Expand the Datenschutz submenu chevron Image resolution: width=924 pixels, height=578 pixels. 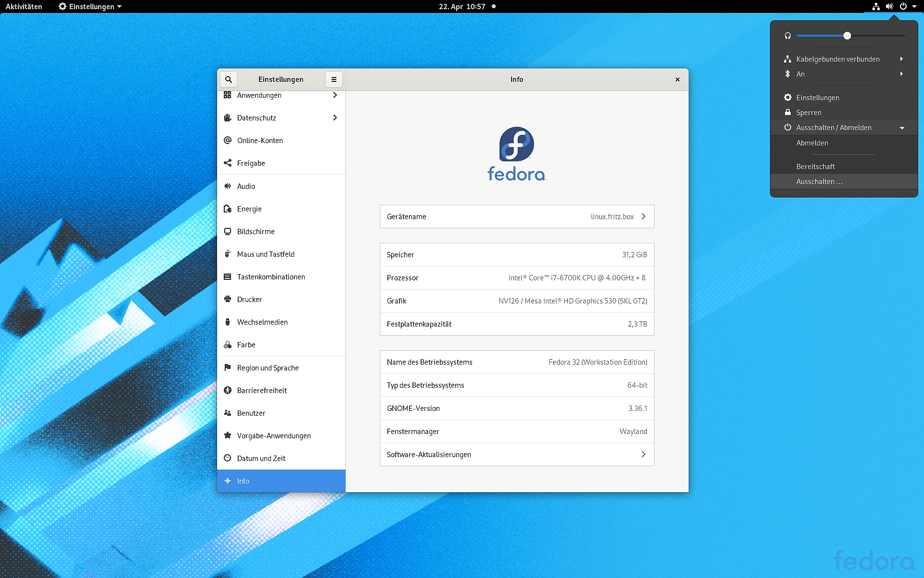click(x=335, y=118)
